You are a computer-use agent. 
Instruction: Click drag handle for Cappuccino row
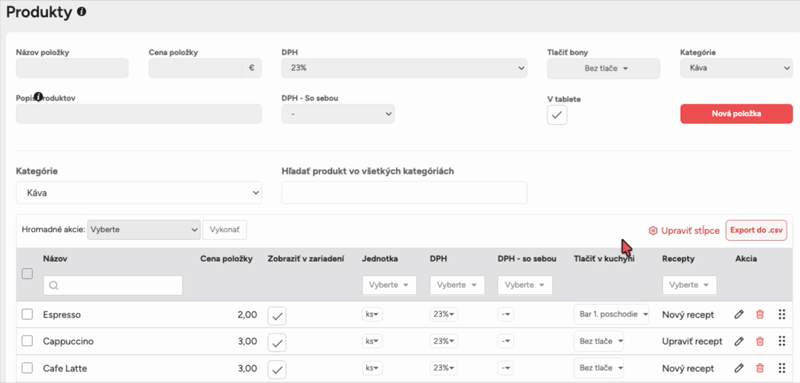782,341
